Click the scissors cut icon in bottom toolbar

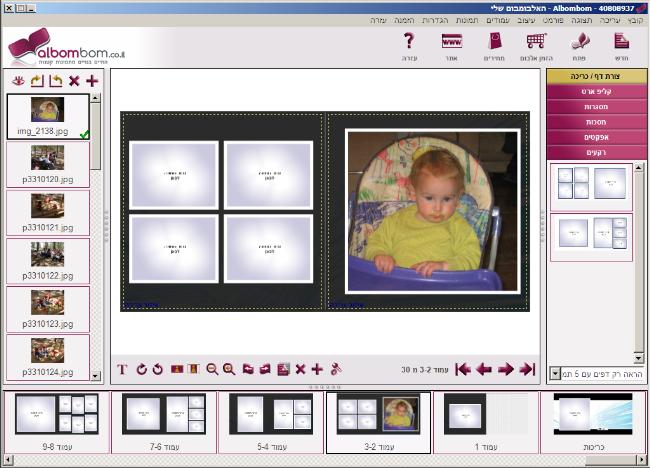(x=336, y=369)
